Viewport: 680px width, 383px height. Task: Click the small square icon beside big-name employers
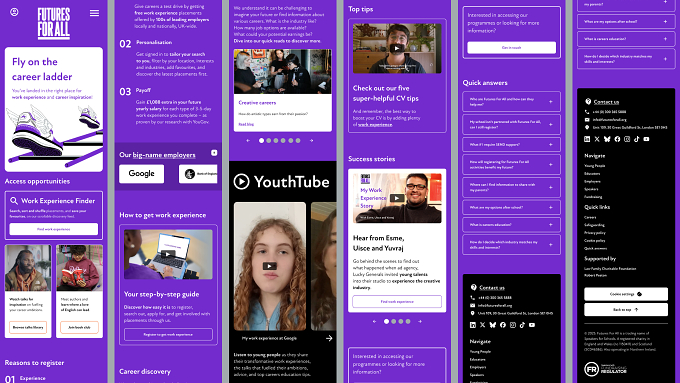[214, 153]
